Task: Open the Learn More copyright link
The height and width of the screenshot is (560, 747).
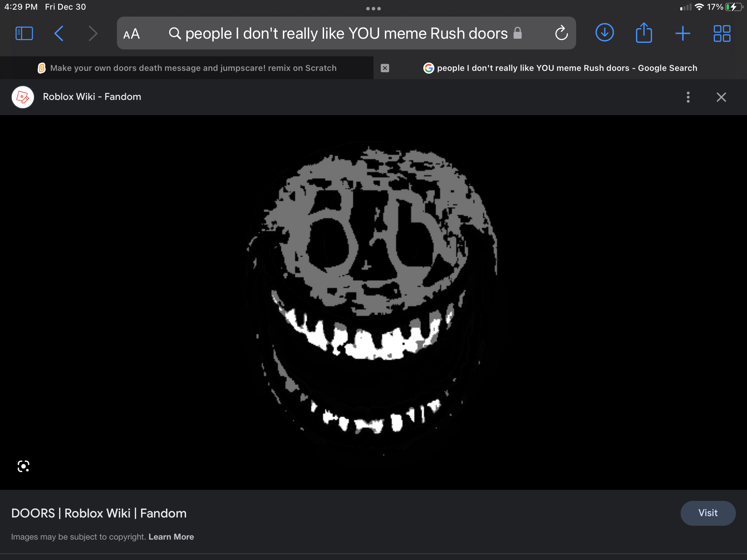Action: (171, 537)
